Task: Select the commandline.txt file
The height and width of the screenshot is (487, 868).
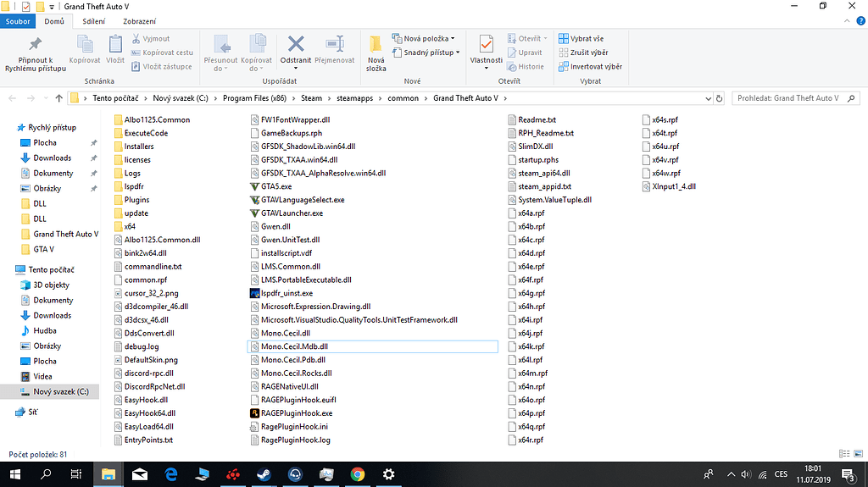Action: click(x=153, y=266)
